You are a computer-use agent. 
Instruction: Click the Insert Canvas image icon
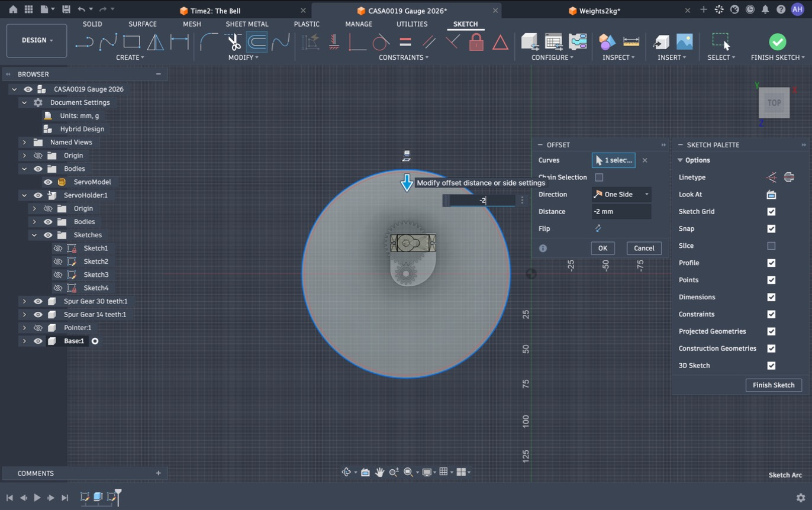pyautogui.click(x=684, y=42)
